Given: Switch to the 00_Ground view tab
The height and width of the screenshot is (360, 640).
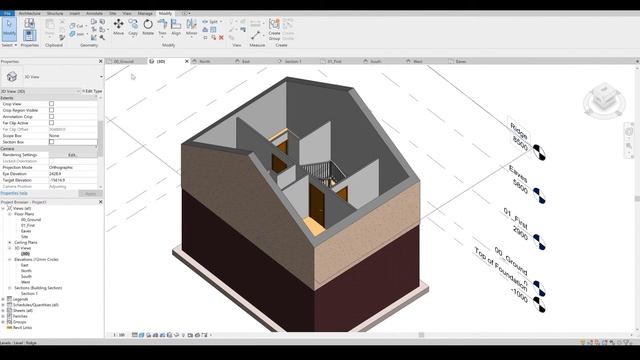Looking at the screenshot, I should coord(124,61).
